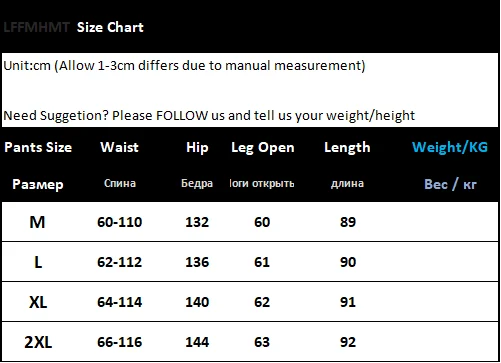Select the 2XL size row label
The image size is (501, 363).
38,342
